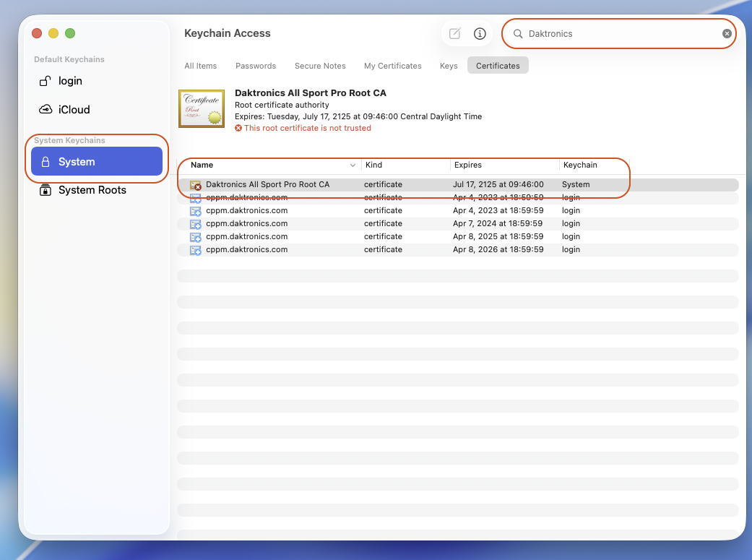Show the My Certificates tab
The height and width of the screenshot is (560, 752).
[392, 66]
